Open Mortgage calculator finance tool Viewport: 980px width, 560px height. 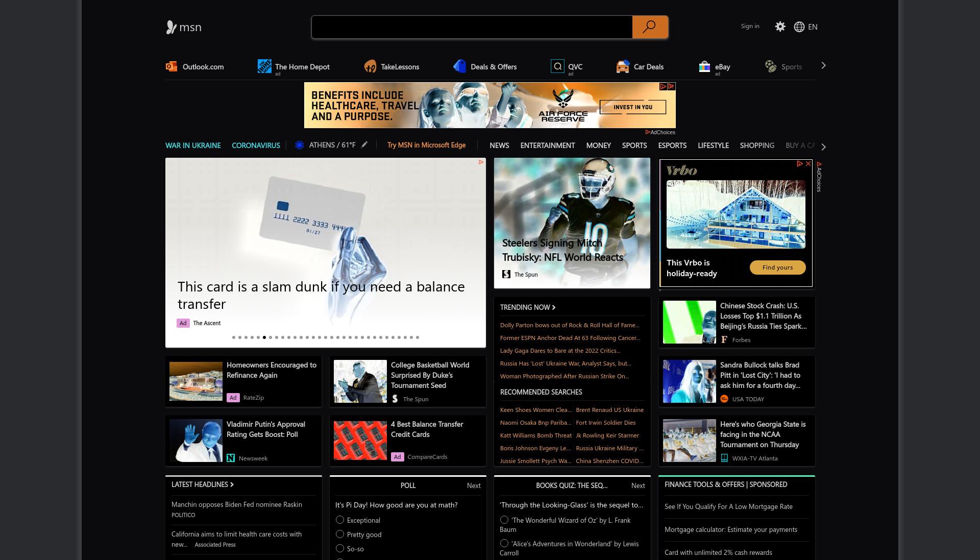coord(731,529)
